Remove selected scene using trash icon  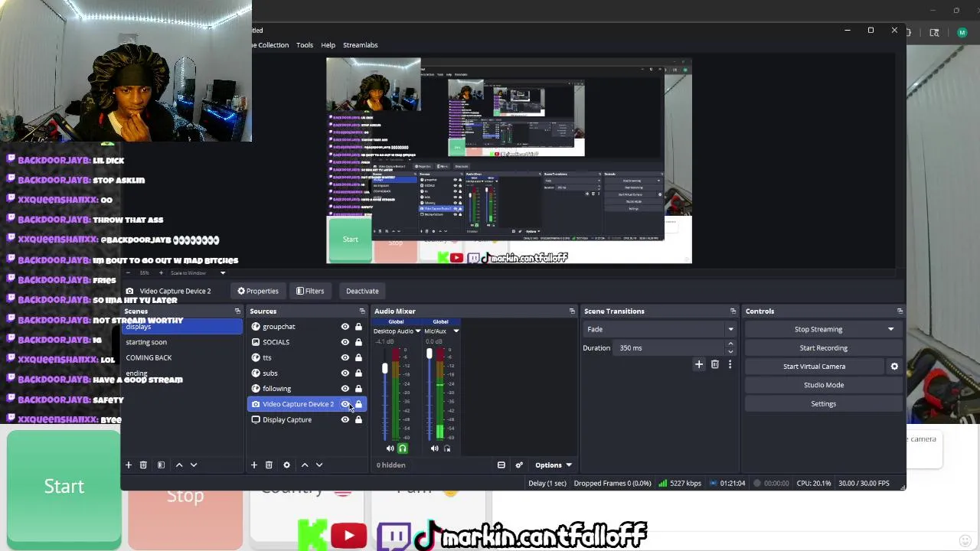[x=143, y=465]
